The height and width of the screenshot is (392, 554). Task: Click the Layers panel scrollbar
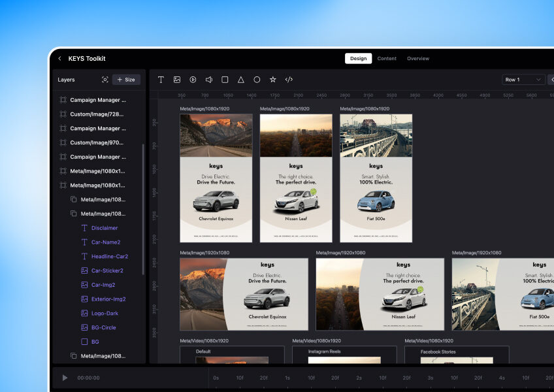point(143,209)
